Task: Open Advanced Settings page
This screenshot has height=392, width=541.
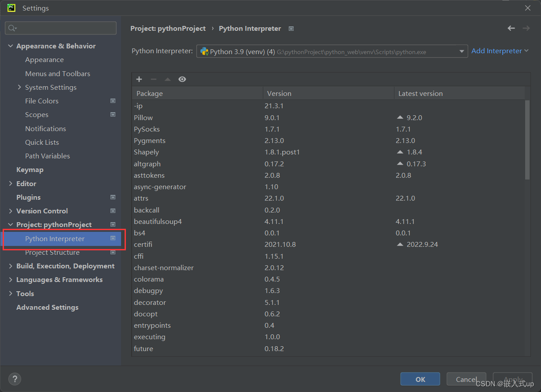Action: point(48,307)
